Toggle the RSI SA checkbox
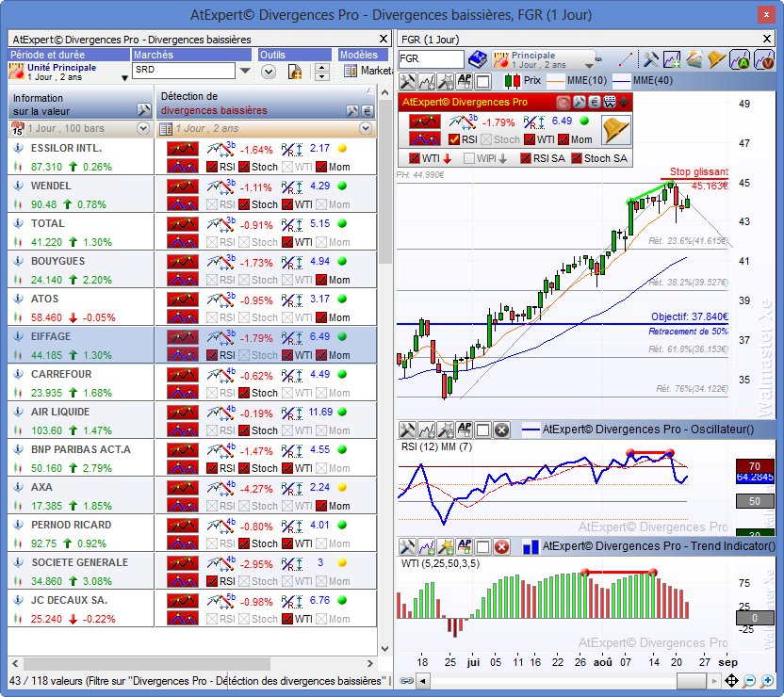784x697 pixels. point(526,158)
